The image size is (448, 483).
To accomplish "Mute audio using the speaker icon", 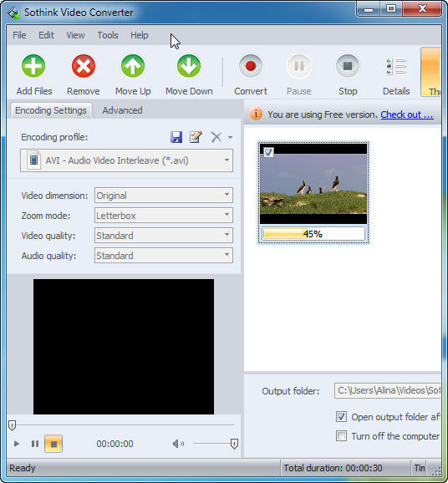I will click(x=178, y=444).
